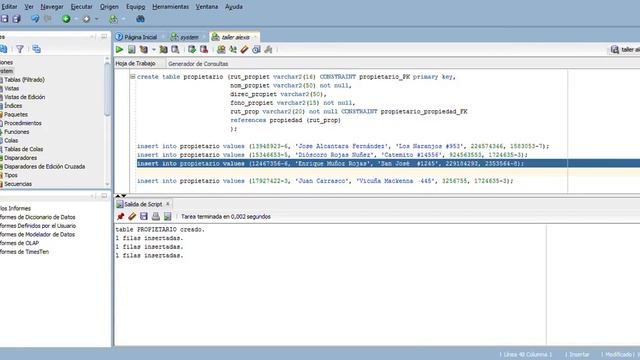Viewport: 640px width, 360px height.
Task: Open the Navegar menu
Action: (x=52, y=7)
